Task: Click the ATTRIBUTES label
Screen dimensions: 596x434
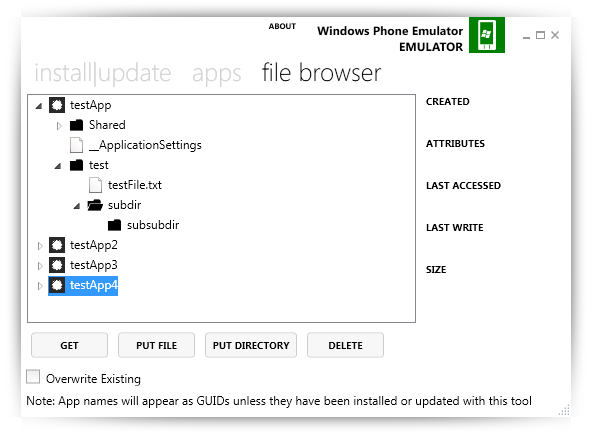Action: pos(455,144)
